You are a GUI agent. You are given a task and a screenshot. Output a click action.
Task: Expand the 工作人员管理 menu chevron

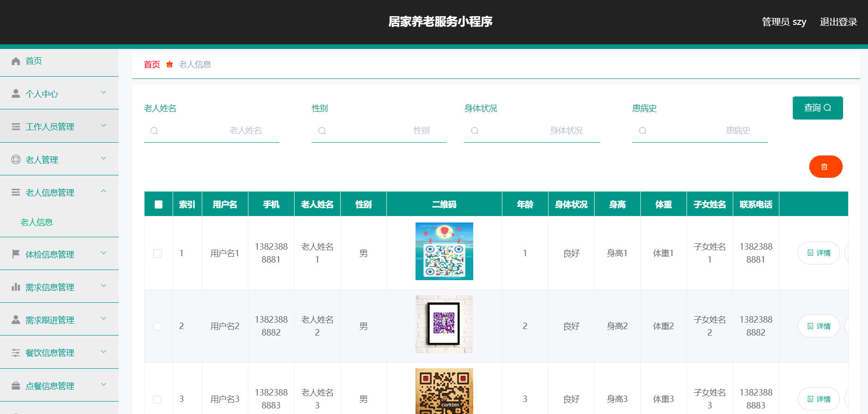point(103,126)
